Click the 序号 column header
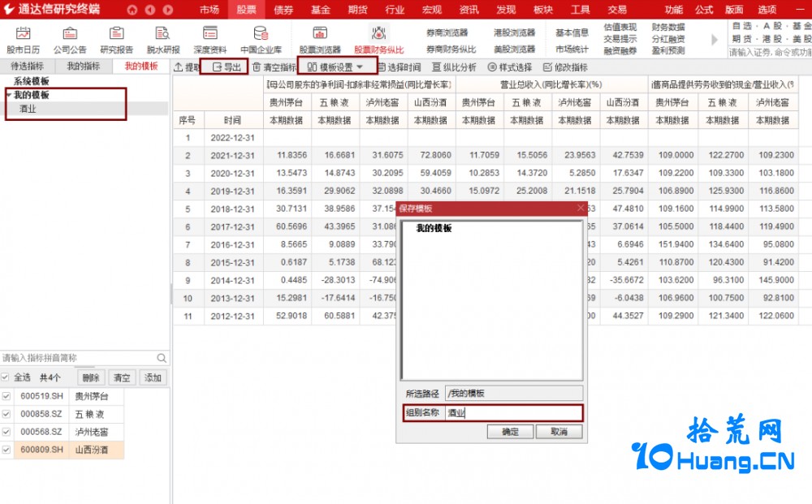The height and width of the screenshot is (504, 812). 188,121
